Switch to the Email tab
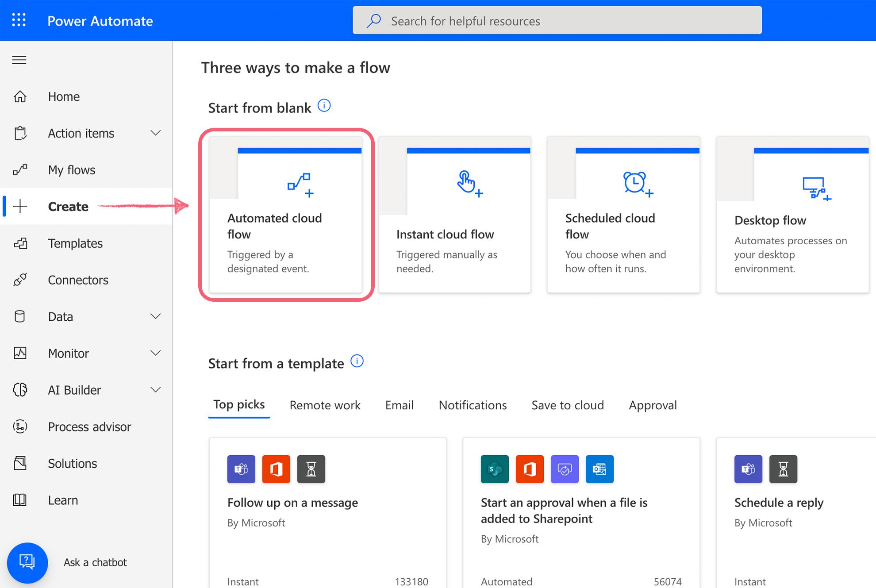The width and height of the screenshot is (876, 588). 400,405
